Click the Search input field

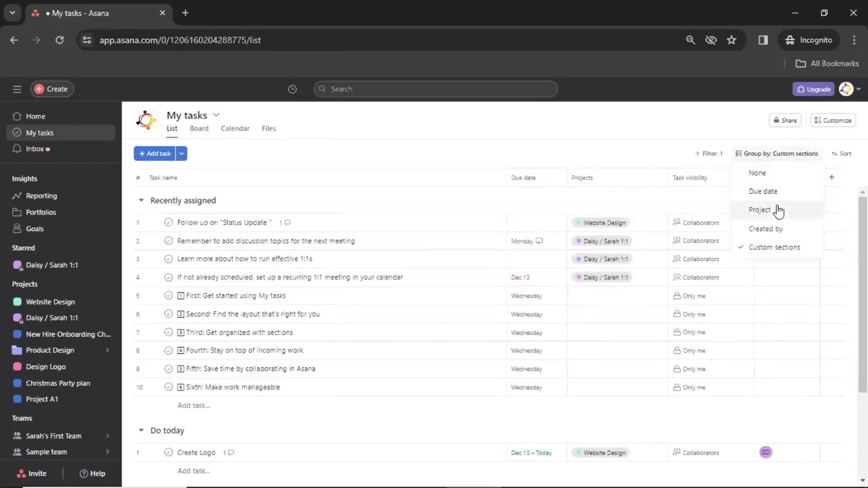(435, 89)
